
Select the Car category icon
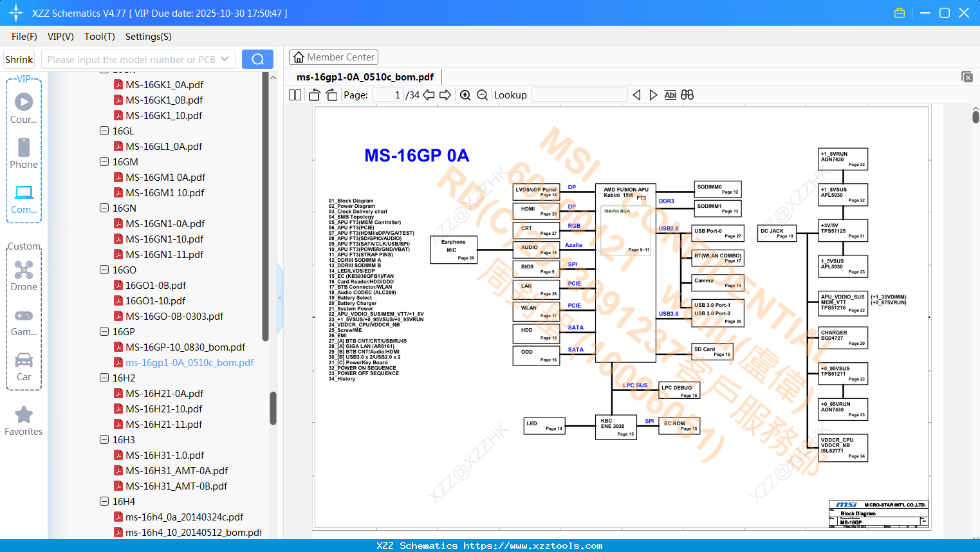tap(24, 367)
